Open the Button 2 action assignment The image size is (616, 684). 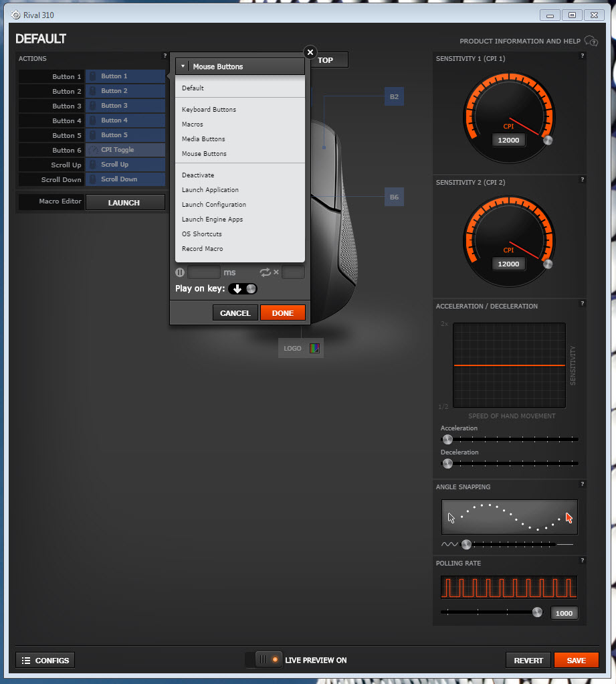tap(125, 91)
